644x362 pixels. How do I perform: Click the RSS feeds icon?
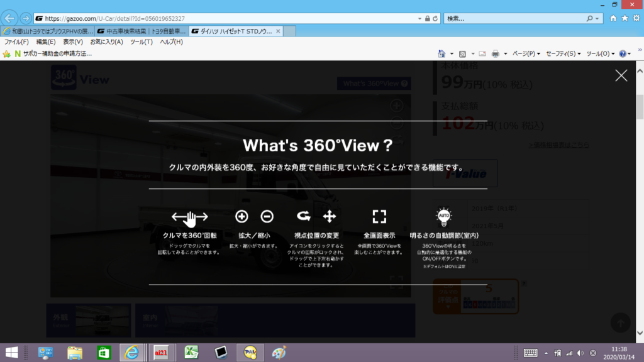coord(462,54)
